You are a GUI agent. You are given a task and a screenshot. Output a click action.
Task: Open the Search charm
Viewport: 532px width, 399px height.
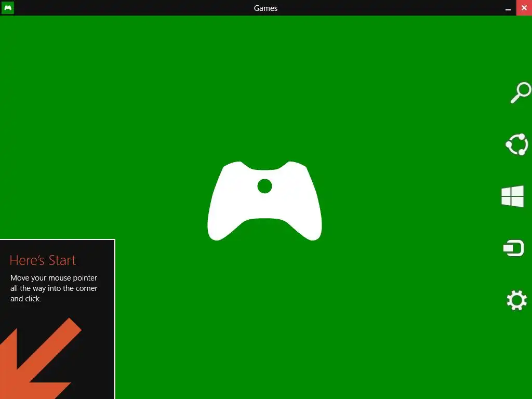pos(521,92)
